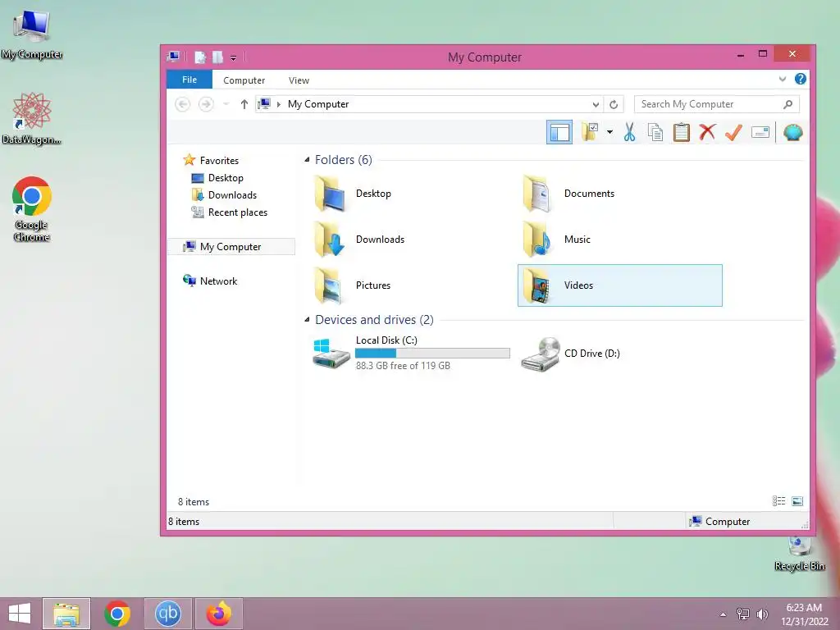Switch to the View ribbon tab
Image resolution: width=840 pixels, height=630 pixels.
pyautogui.click(x=299, y=80)
